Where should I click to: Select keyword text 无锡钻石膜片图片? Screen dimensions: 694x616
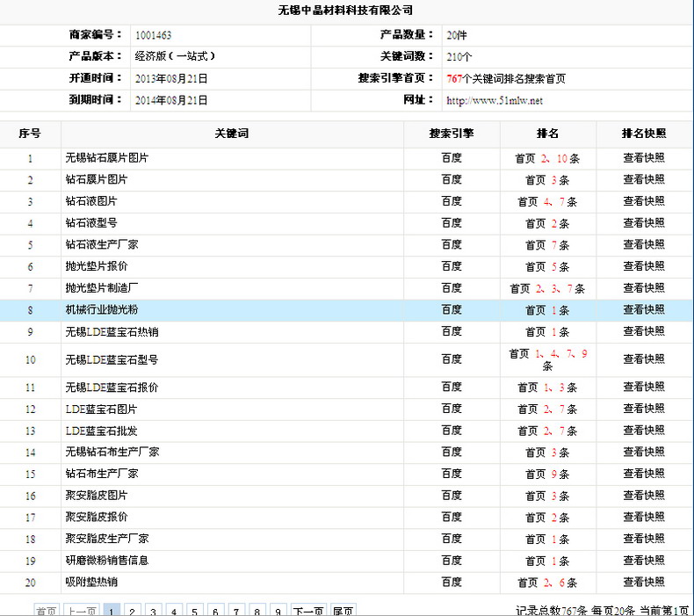pyautogui.click(x=107, y=157)
